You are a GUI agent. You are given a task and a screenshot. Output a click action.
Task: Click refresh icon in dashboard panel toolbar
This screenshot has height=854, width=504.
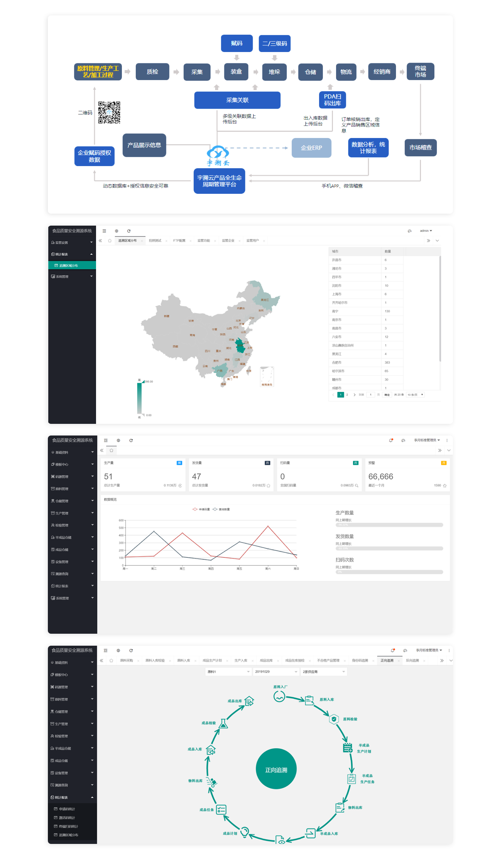point(131,440)
